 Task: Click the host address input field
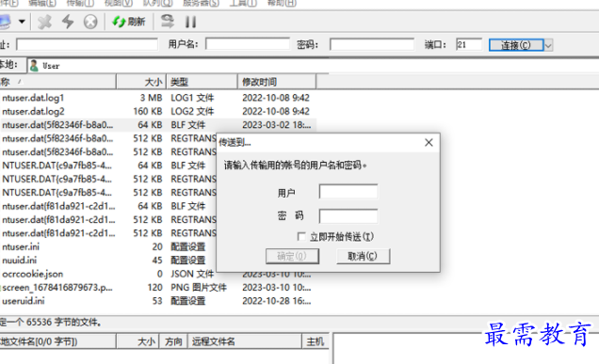point(87,44)
